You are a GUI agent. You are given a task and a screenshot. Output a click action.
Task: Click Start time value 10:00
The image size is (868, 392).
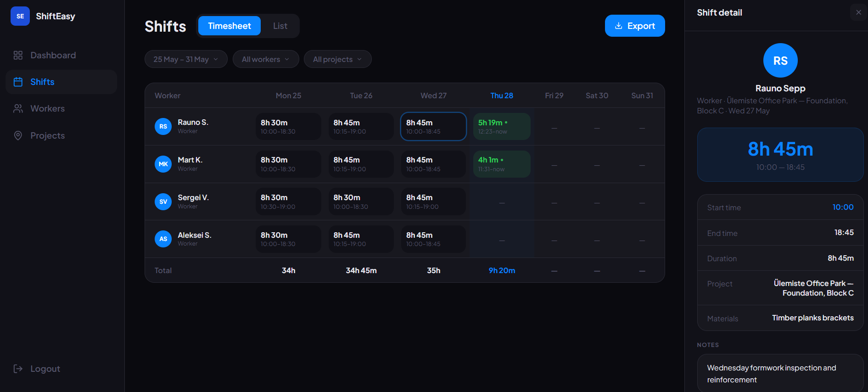pos(843,207)
